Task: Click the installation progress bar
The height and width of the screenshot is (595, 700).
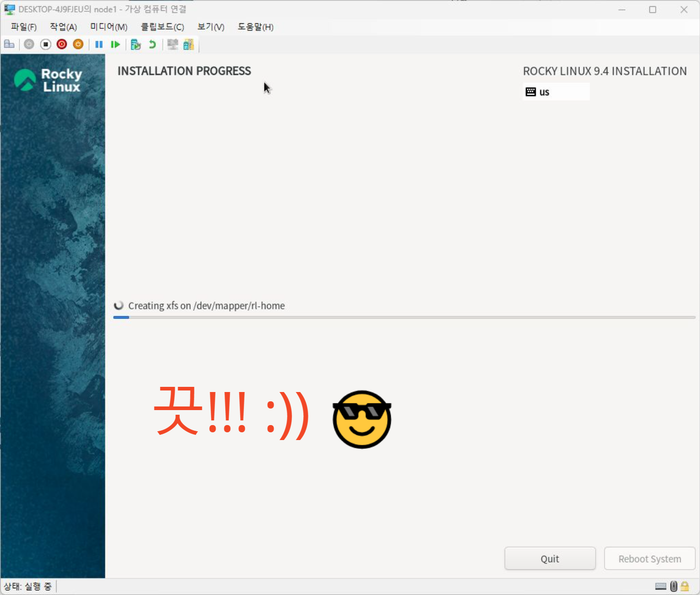Action: pyautogui.click(x=405, y=317)
